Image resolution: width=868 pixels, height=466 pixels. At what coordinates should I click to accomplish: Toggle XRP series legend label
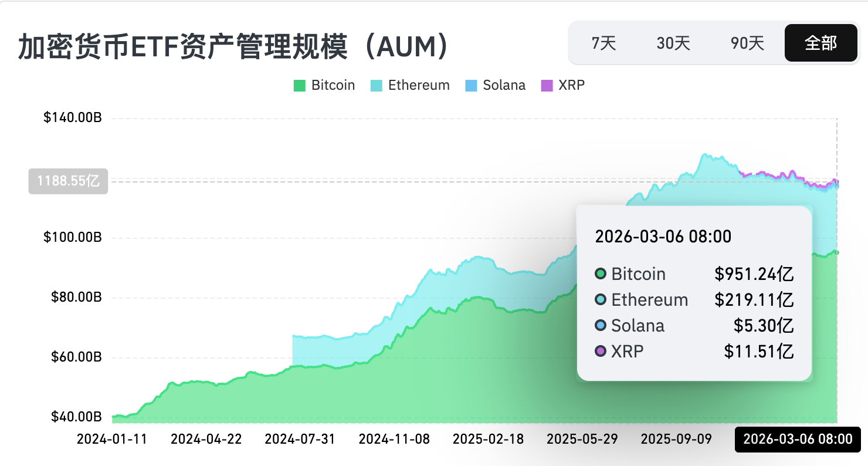(571, 85)
